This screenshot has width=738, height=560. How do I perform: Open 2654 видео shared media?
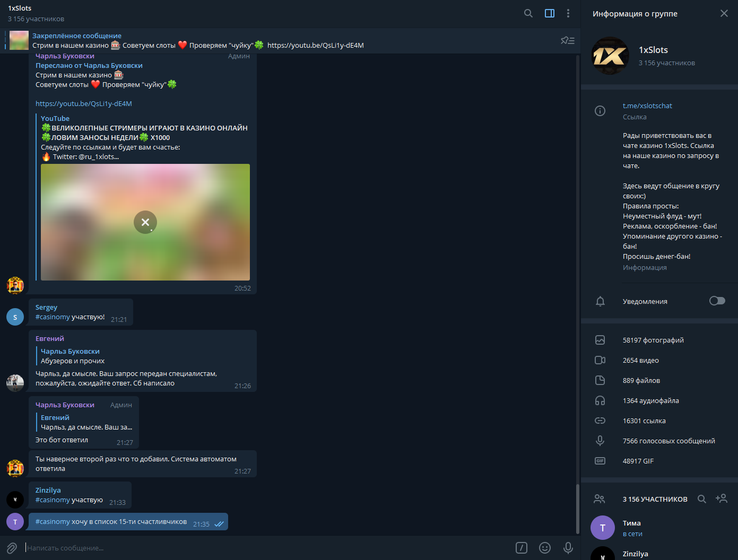pos(641,360)
